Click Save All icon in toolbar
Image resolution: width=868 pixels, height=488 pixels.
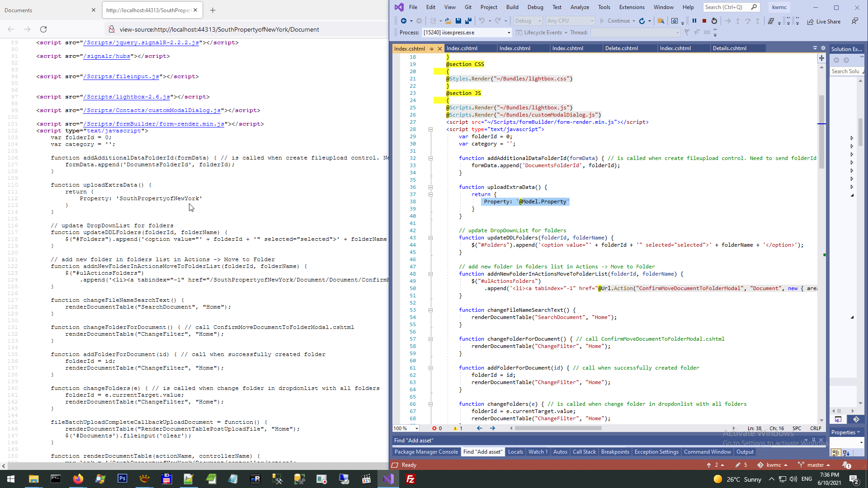(x=468, y=21)
